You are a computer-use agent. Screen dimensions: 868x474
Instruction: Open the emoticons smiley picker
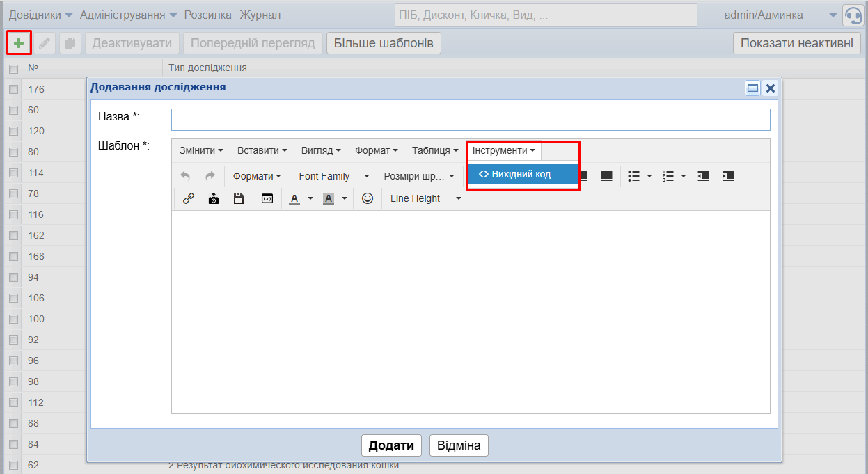coord(368,198)
